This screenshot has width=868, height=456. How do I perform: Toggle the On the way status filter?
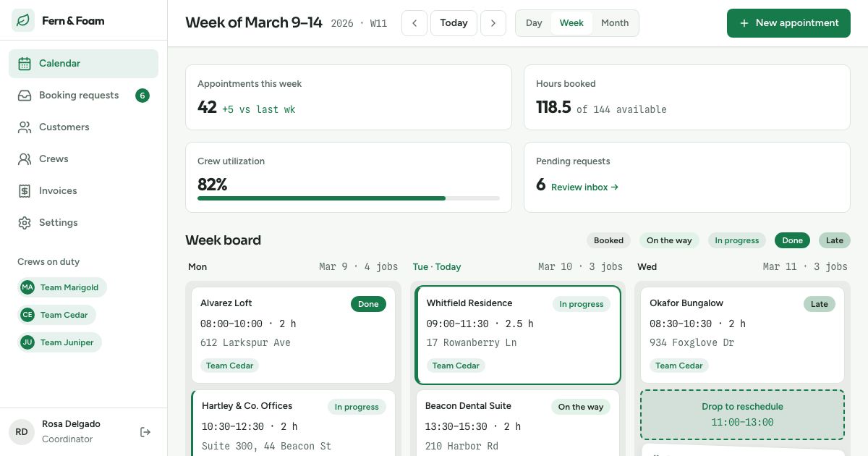click(669, 241)
